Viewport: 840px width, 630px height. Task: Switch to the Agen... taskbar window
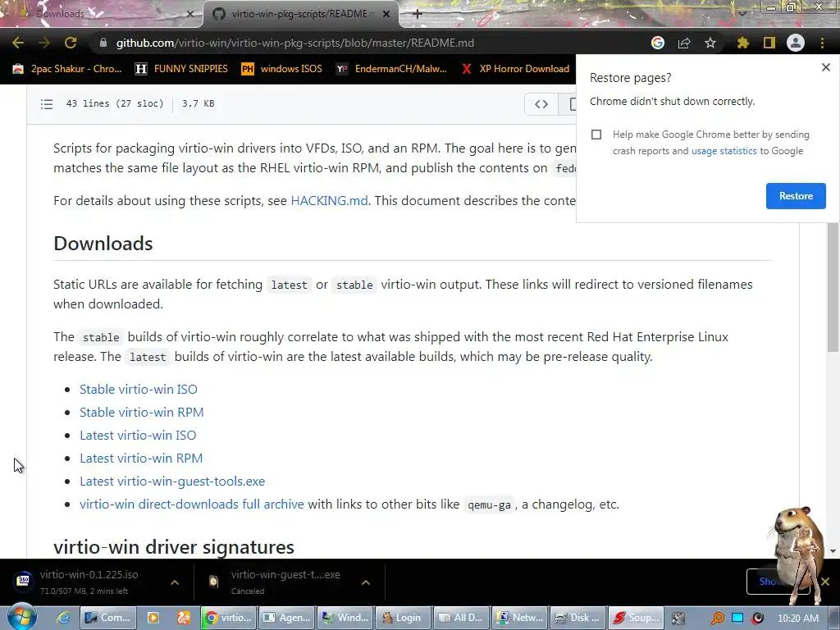286,618
